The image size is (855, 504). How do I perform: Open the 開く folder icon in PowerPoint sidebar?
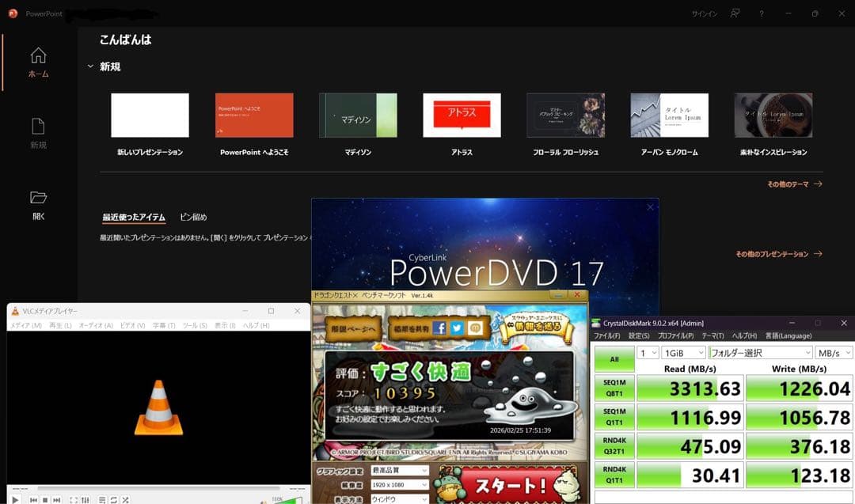(38, 197)
